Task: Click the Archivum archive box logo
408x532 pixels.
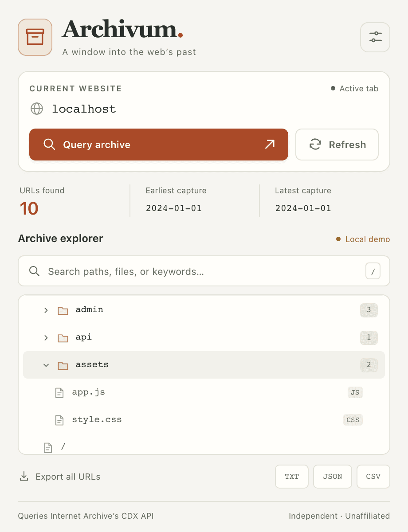Action: [x=35, y=37]
